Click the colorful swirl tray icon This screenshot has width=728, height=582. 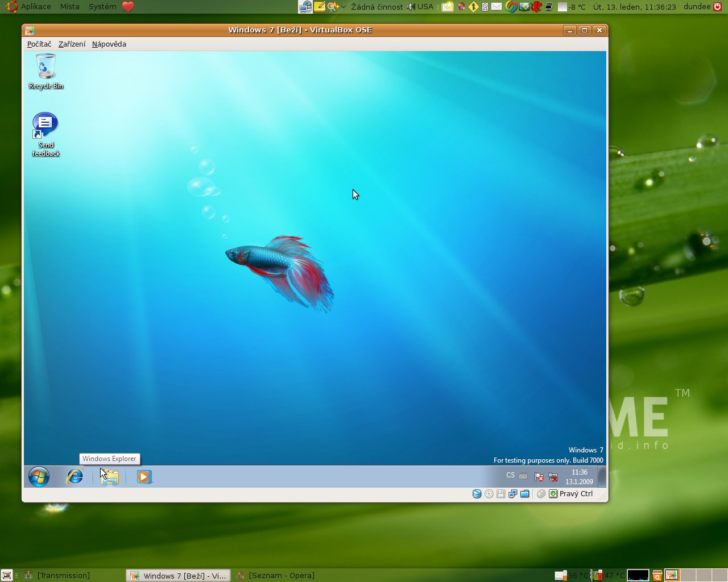511,7
